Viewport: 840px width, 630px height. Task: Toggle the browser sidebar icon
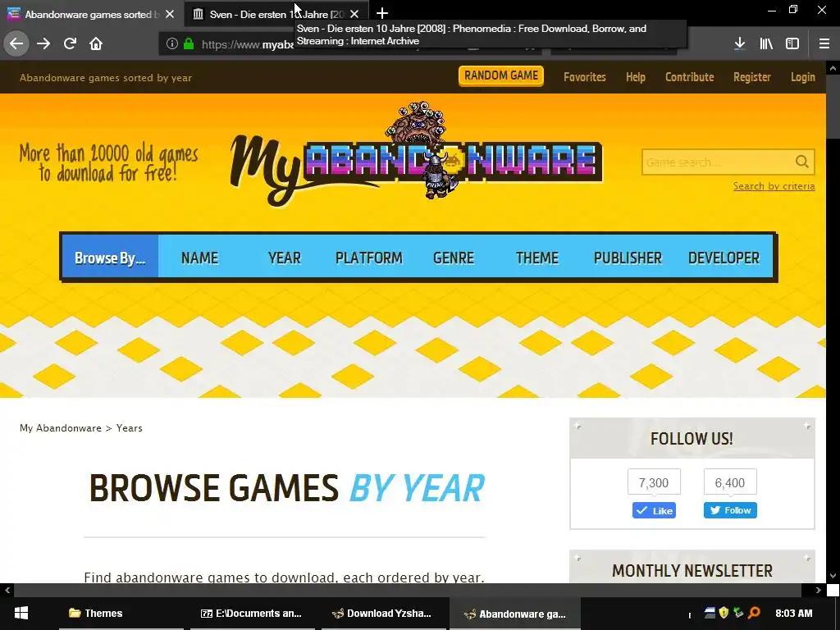click(x=792, y=44)
